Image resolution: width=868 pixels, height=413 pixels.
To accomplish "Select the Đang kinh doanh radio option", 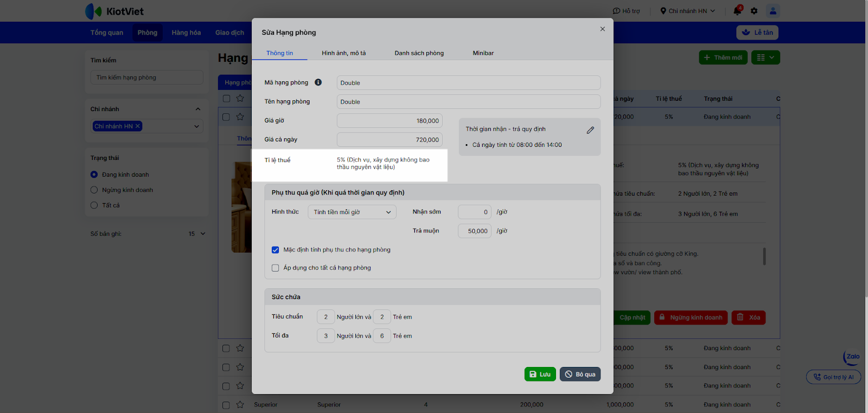I will point(94,175).
